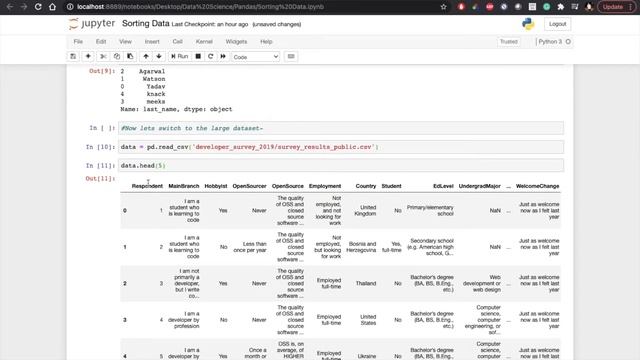Open the Widgets menu
This screenshot has width=640, height=360.
(x=236, y=42)
